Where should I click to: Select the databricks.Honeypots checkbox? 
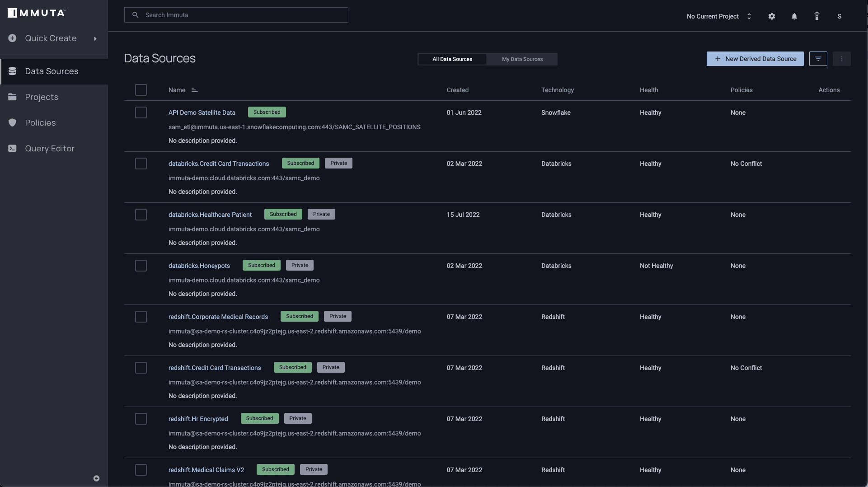(141, 266)
